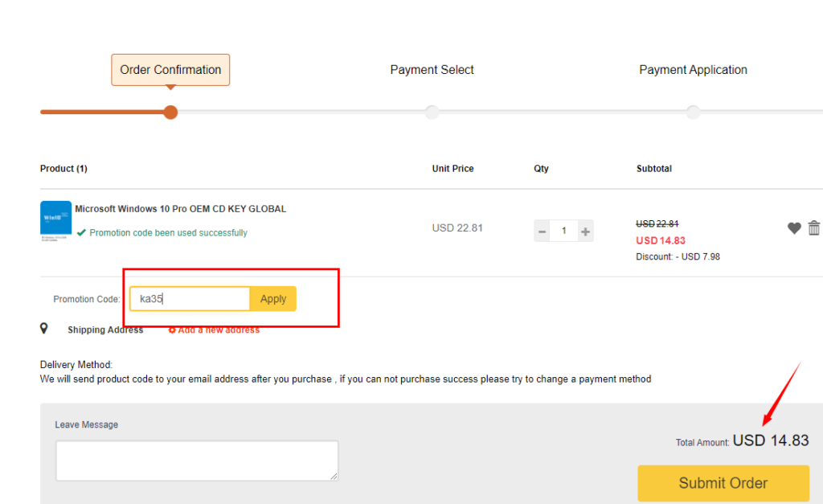Go to the Payment Application step
This screenshot has width=823, height=504.
(693, 70)
